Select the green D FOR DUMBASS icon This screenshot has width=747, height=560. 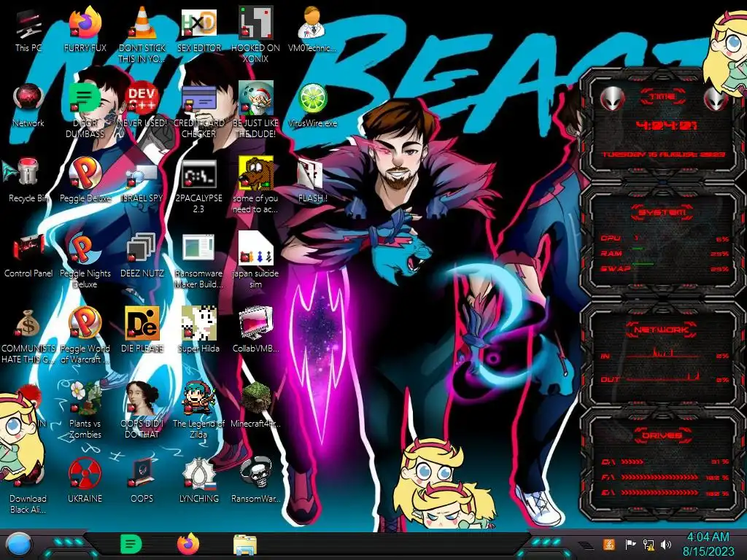[x=85, y=109]
